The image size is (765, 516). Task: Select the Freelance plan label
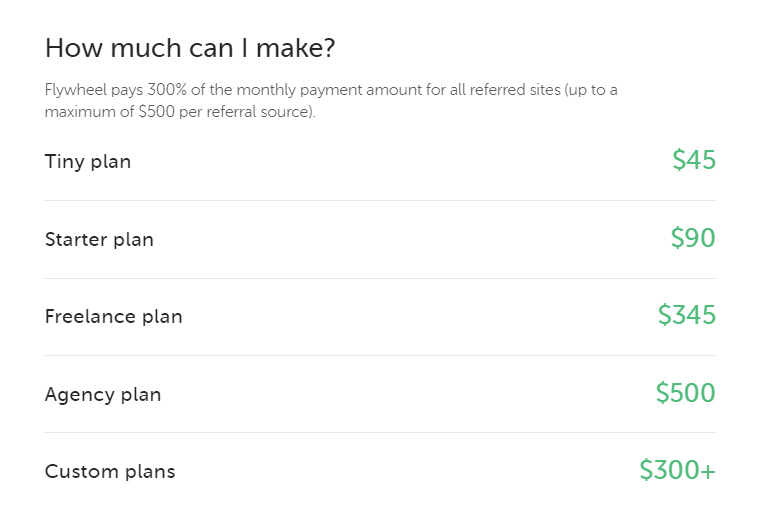[x=114, y=317]
